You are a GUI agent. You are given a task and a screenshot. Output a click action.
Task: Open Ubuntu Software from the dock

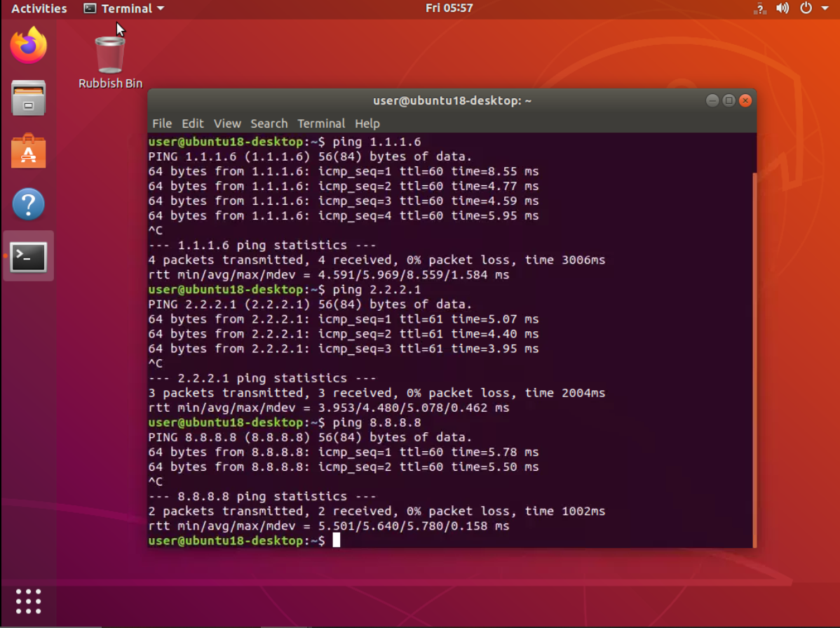[28, 151]
